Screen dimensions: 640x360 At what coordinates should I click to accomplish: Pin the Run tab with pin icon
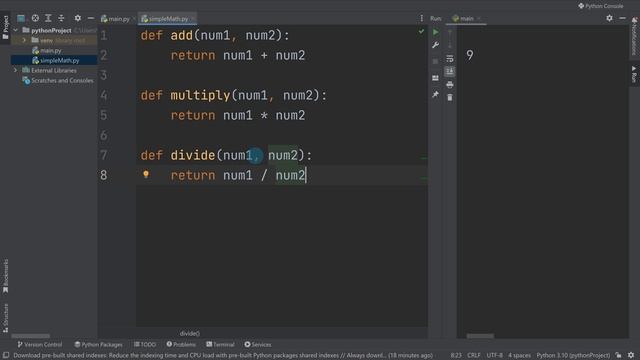436,94
